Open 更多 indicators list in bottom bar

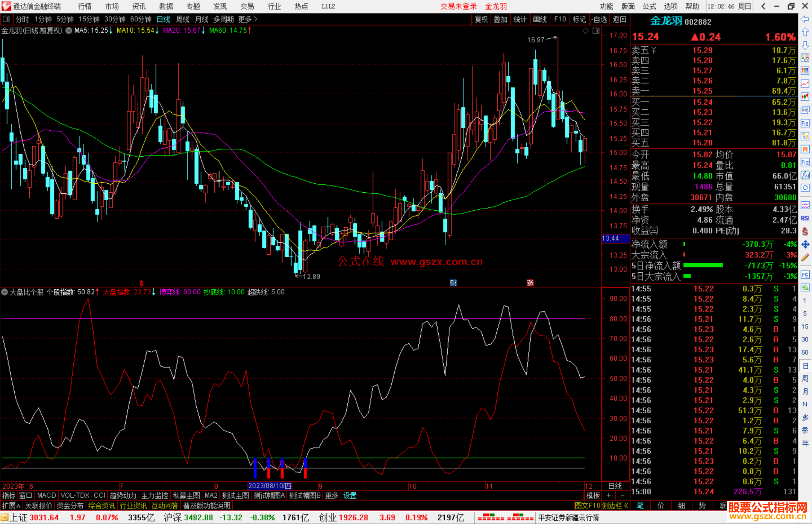(331, 495)
